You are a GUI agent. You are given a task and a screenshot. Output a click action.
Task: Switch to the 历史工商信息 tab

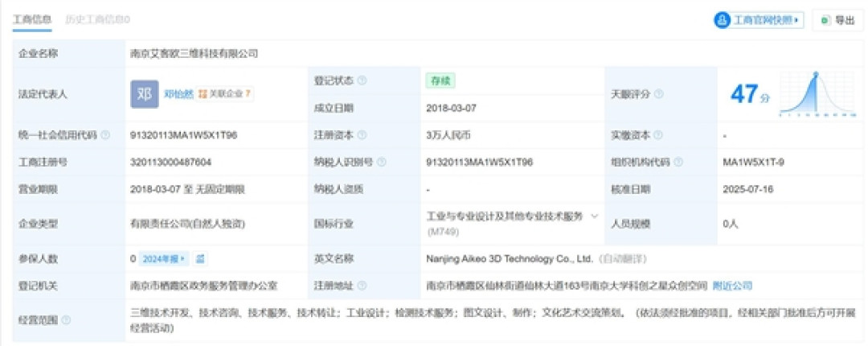pyautogui.click(x=97, y=20)
